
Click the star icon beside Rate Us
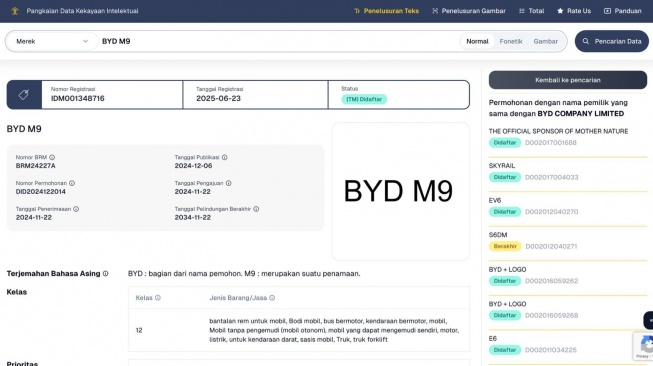[560, 11]
